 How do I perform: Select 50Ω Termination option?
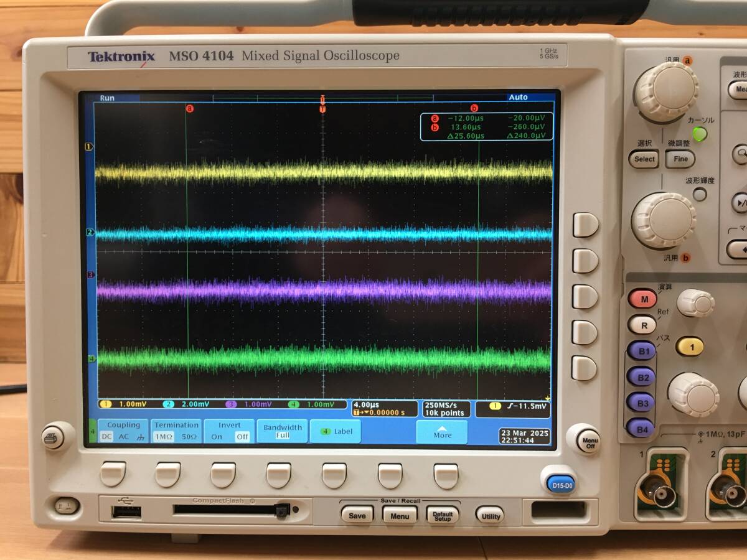pyautogui.click(x=189, y=437)
